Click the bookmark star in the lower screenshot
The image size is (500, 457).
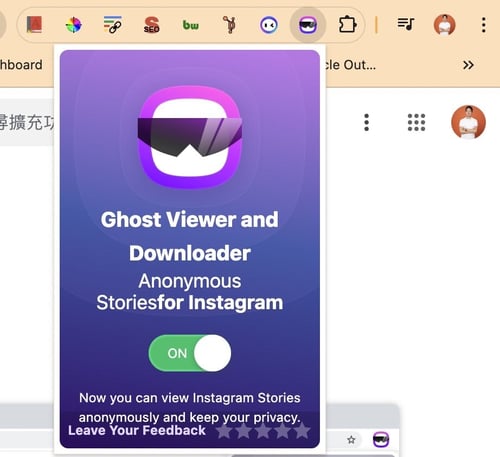351,440
